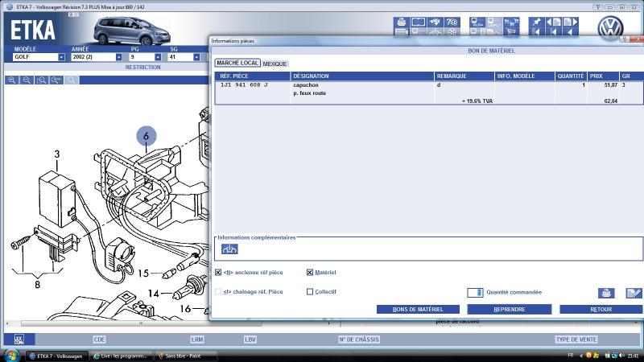
Task: Open the ANNÉE dropdown arrow
Action: tap(118, 57)
